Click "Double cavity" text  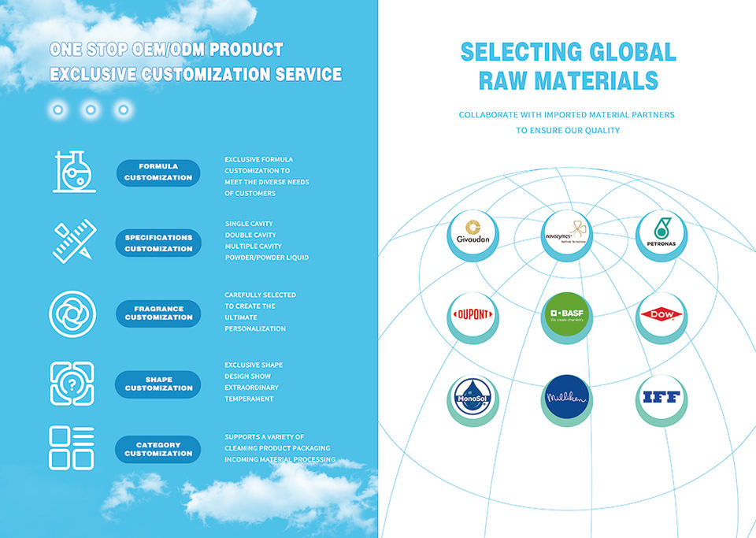[250, 235]
